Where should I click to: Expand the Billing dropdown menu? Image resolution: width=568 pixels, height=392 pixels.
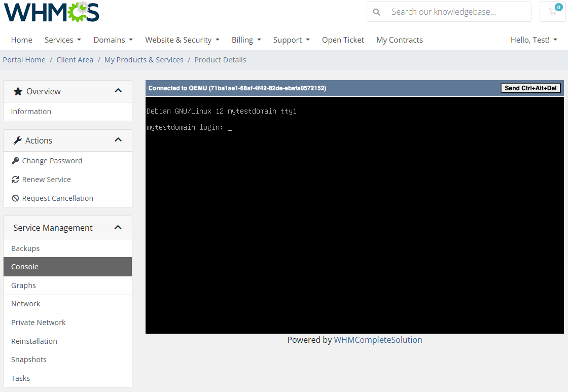pyautogui.click(x=246, y=40)
